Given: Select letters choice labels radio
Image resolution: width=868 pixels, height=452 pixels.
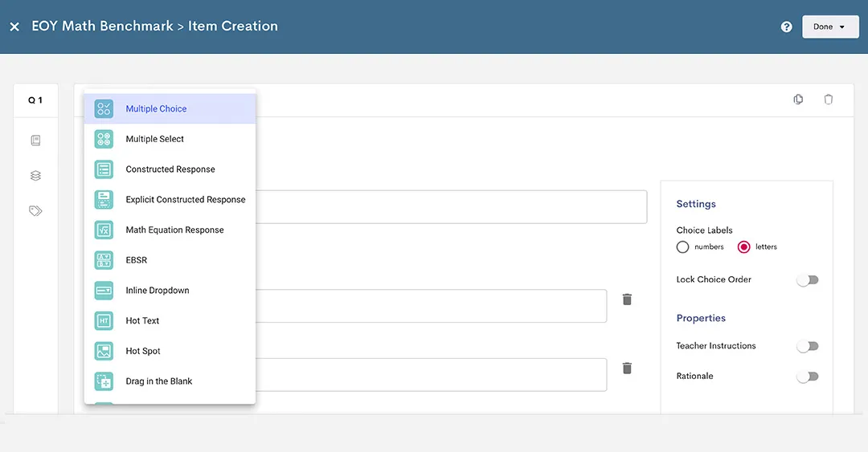Looking at the screenshot, I should (x=743, y=246).
